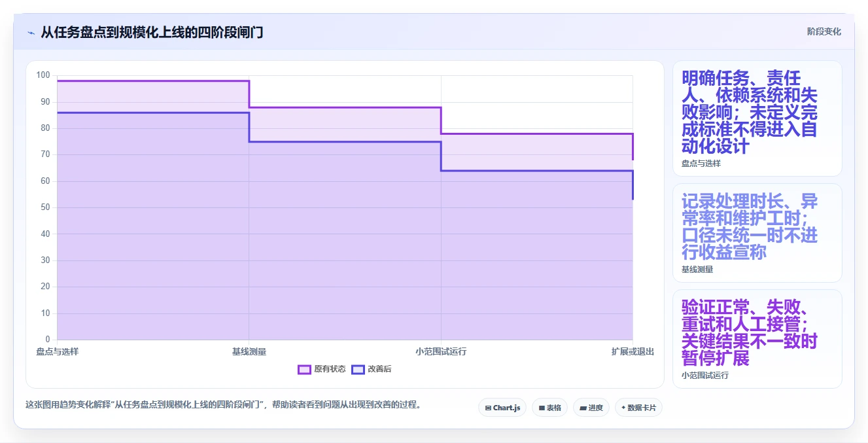Click the 明确任务、责任人 card heading text
Viewport: 868px width, 443px height.
coord(750,112)
